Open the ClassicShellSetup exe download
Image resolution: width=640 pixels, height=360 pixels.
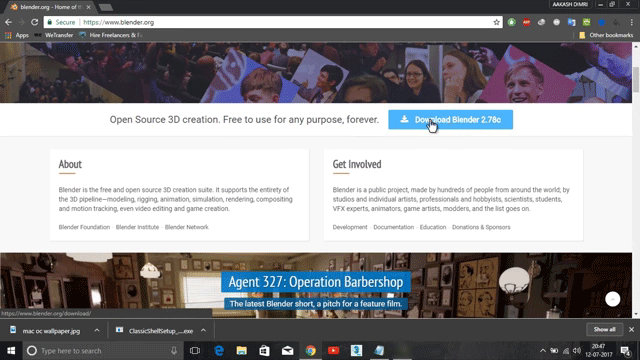point(155,331)
